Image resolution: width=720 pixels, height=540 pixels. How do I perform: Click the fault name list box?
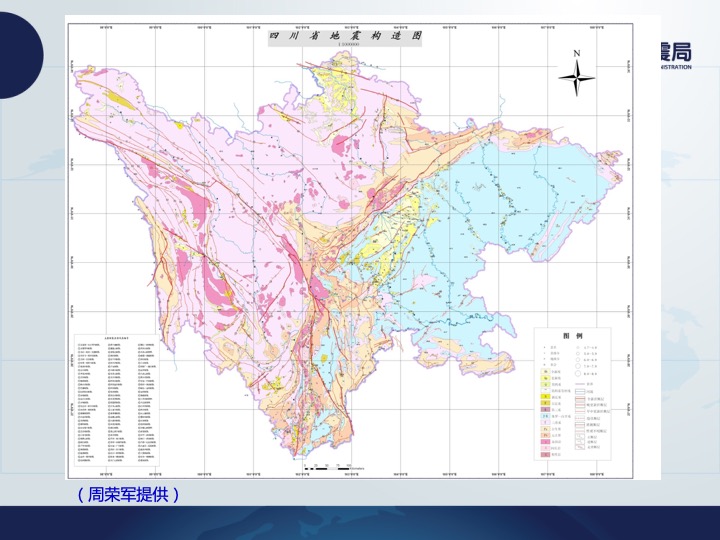click(117, 400)
